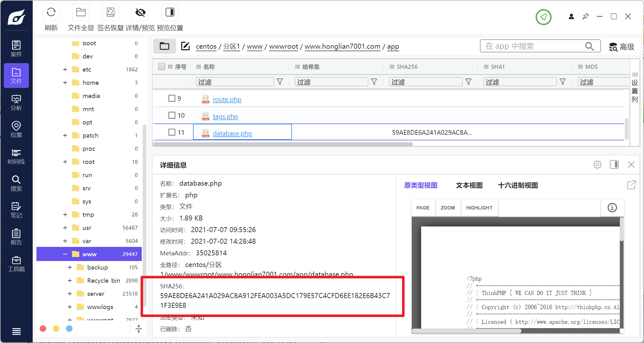The image size is (644, 343).
Task: Select the yellow color tag dot
Action: [x=56, y=329]
